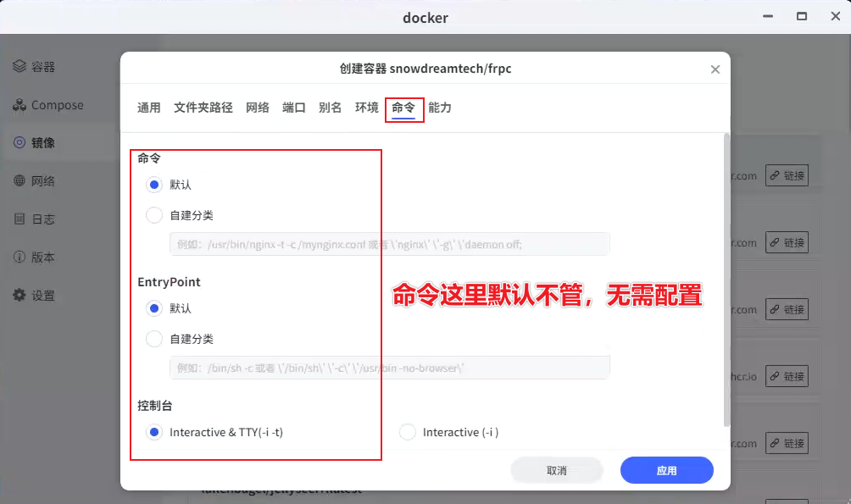This screenshot has height=504, width=851.
Task: Switch to the 文件夹路径 tab
Action: point(203,108)
